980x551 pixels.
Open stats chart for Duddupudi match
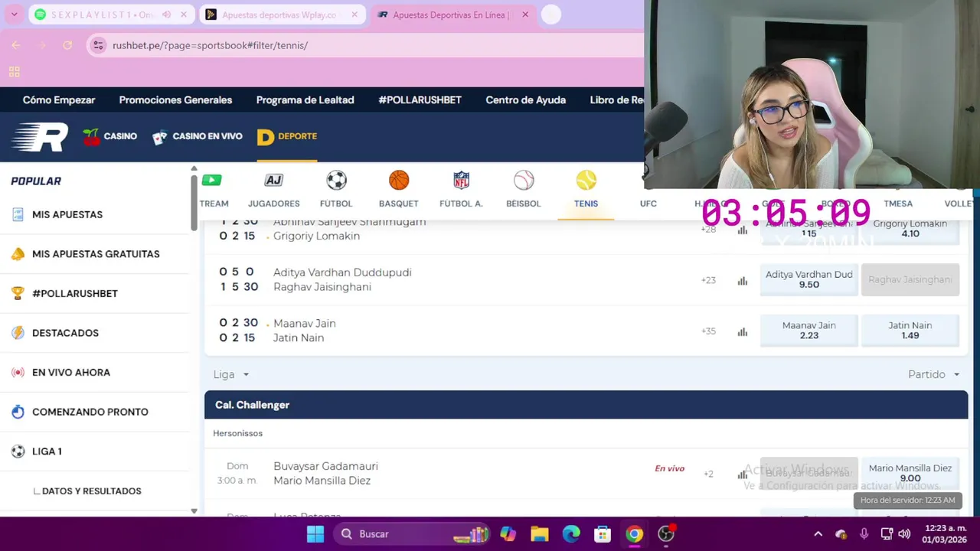[x=742, y=281]
